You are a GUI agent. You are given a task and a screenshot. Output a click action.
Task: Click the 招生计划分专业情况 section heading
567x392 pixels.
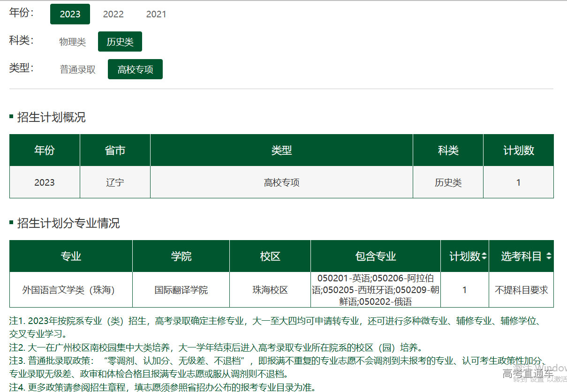tap(68, 223)
